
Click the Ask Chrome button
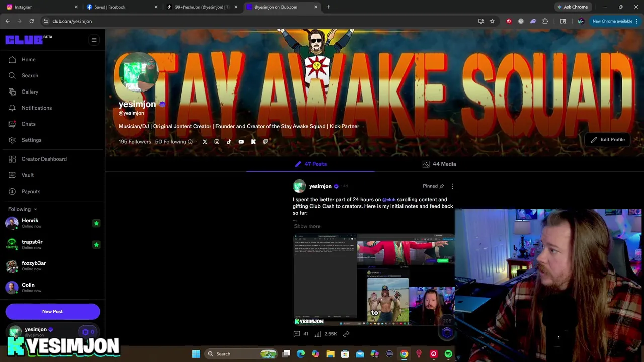(572, 7)
